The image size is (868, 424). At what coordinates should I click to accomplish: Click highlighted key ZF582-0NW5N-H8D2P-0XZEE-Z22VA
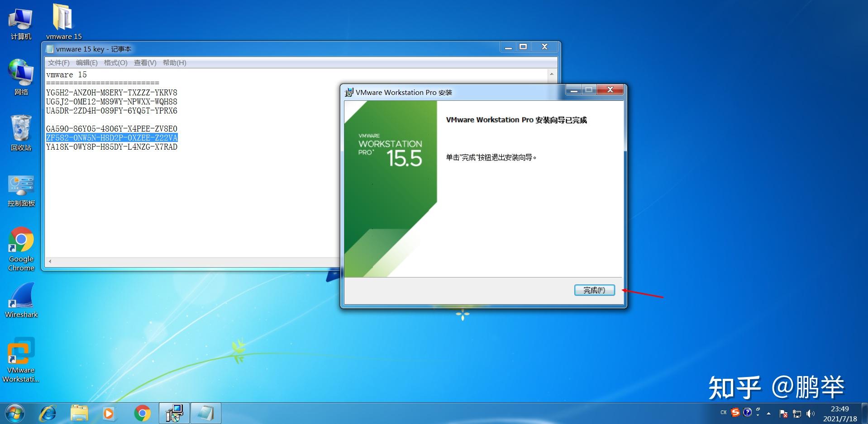pos(112,138)
